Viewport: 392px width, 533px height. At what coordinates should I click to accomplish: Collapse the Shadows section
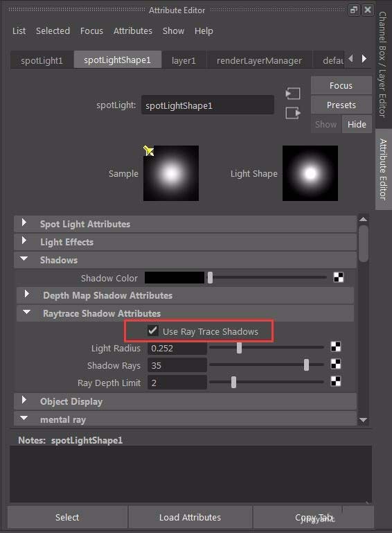[x=24, y=259]
